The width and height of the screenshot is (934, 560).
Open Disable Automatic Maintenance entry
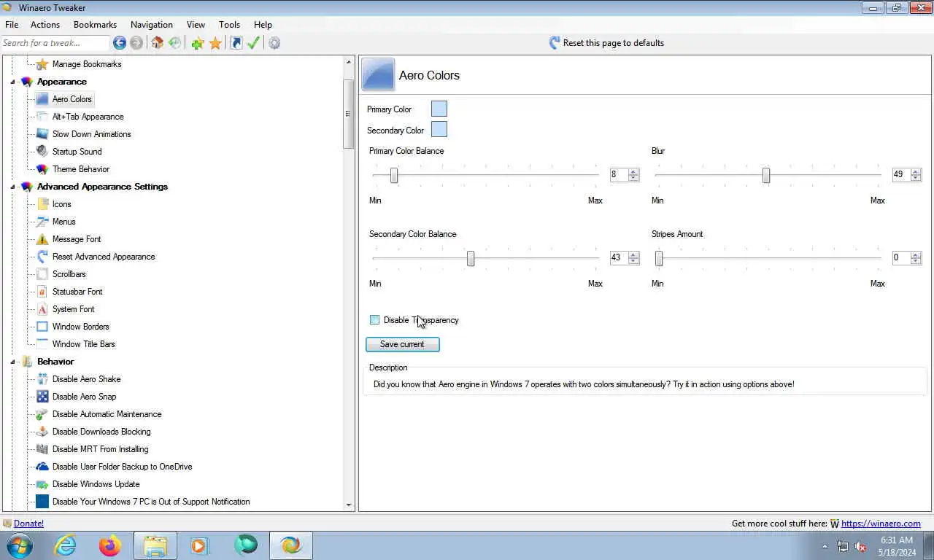pos(107,414)
